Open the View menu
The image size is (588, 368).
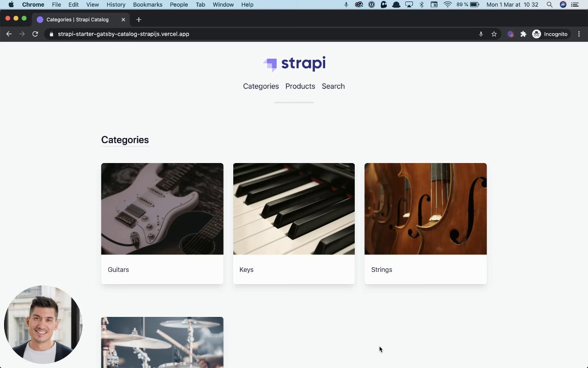coord(92,5)
